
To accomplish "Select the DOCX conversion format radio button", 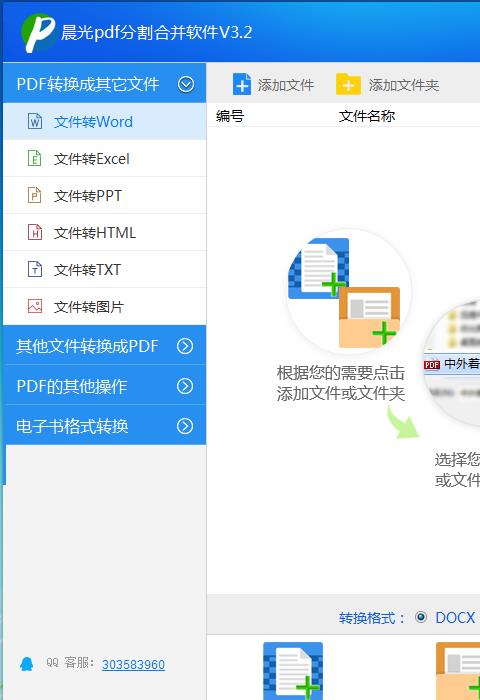I will [x=421, y=617].
